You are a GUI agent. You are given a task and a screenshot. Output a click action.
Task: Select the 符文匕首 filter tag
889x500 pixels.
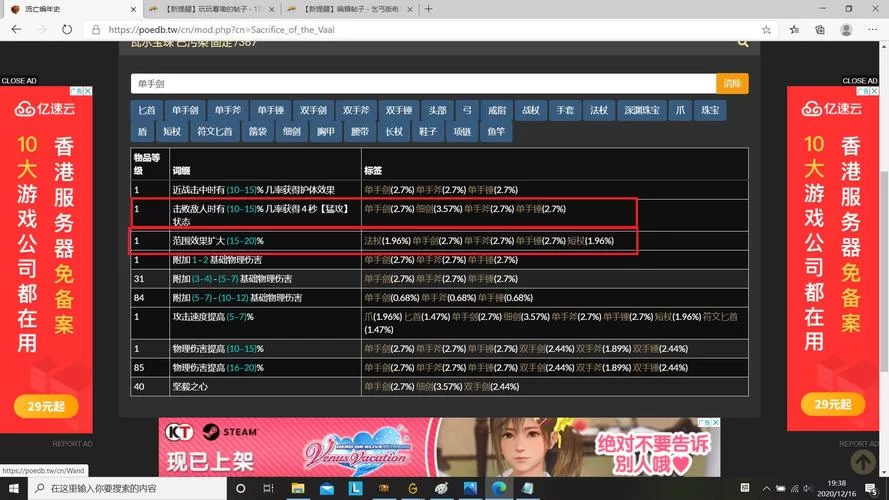(x=214, y=131)
